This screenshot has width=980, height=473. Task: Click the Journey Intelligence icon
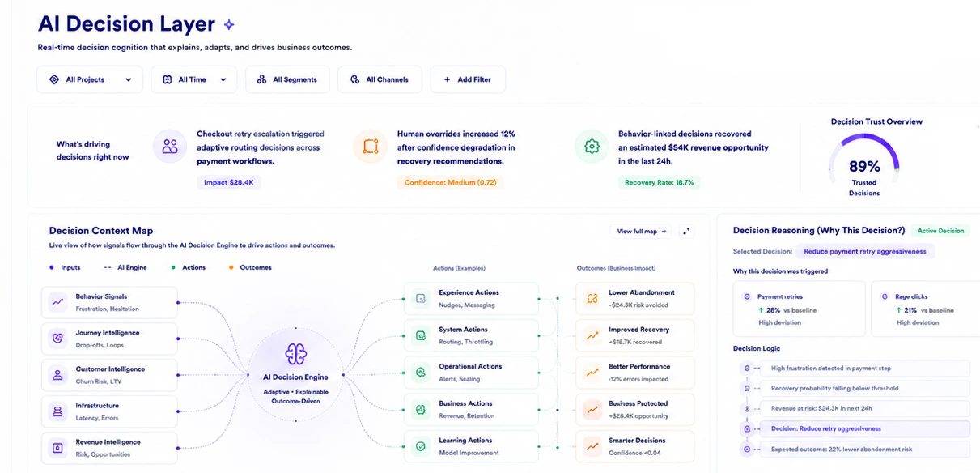click(57, 339)
